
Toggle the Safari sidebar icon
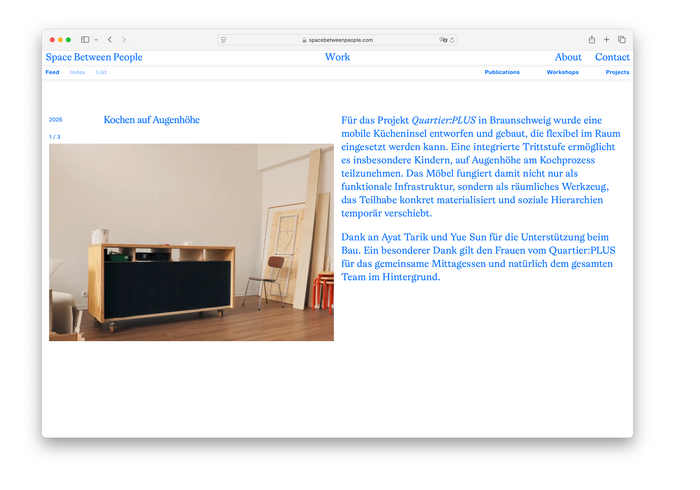pyautogui.click(x=85, y=40)
